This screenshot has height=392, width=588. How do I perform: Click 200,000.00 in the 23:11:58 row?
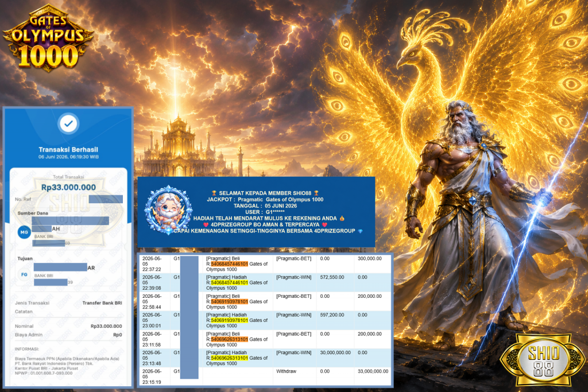click(x=369, y=334)
